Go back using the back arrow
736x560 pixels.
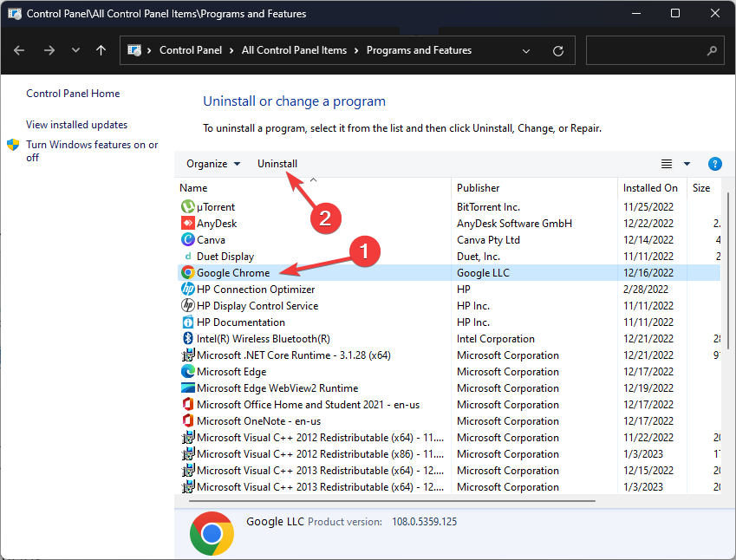(x=19, y=50)
